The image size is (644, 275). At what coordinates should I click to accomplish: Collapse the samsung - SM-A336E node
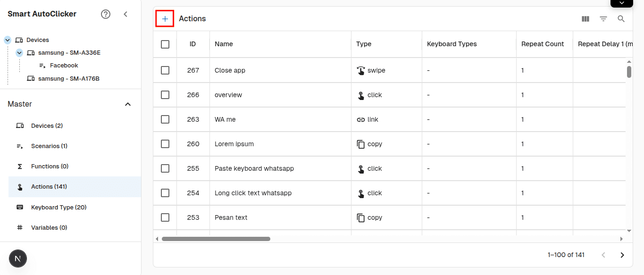click(x=19, y=53)
